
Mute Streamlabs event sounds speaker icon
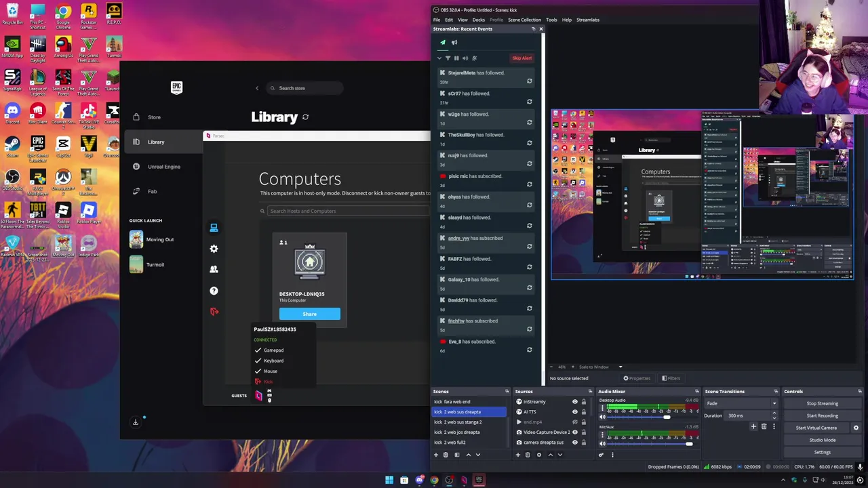coord(465,58)
